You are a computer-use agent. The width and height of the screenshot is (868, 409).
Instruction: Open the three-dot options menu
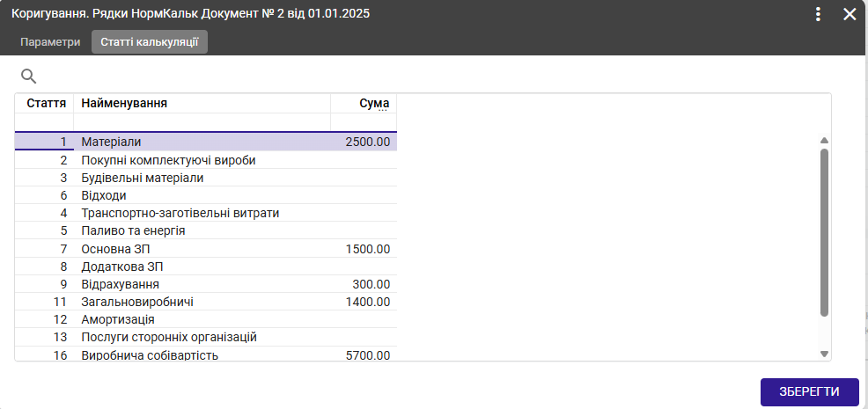pyautogui.click(x=818, y=14)
